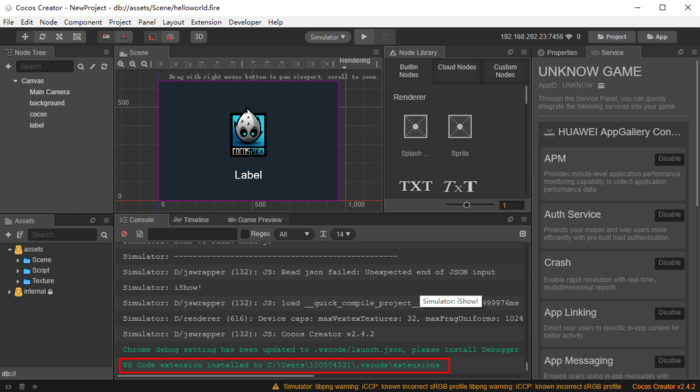Expand the internal assets folder
Screen dimensions: 700x392
10,292
